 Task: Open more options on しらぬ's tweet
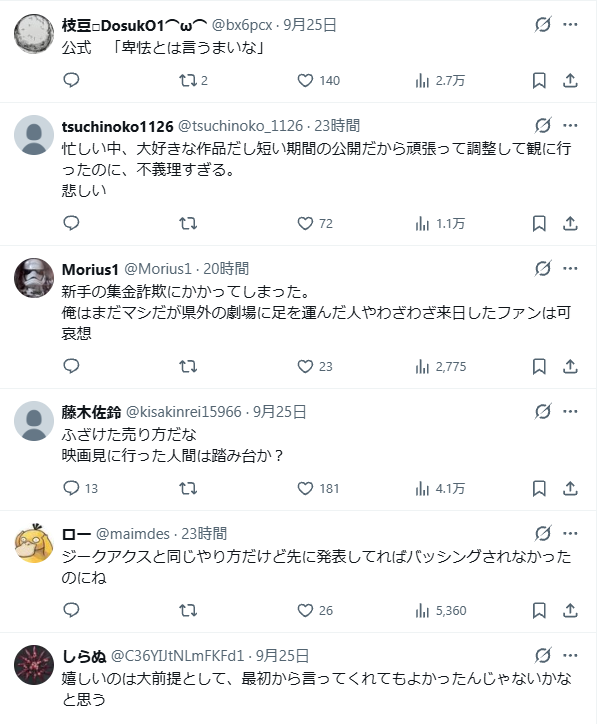coord(570,655)
